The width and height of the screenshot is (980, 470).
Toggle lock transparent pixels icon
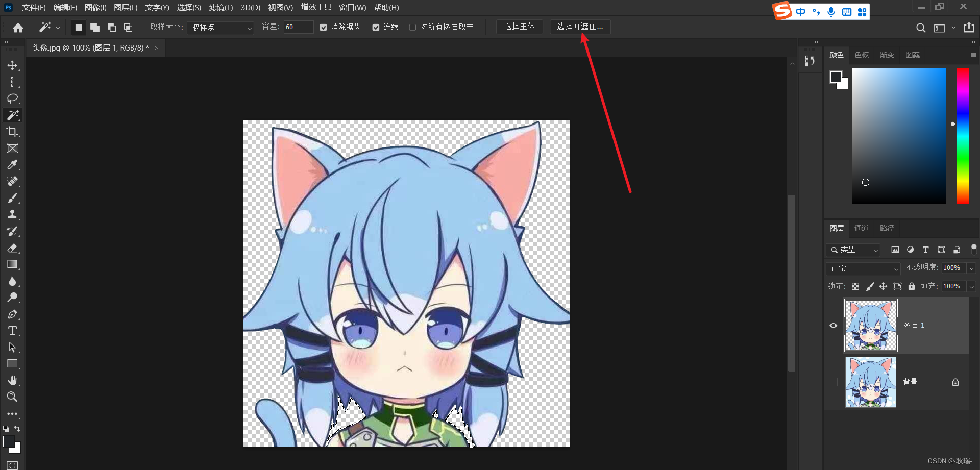[855, 286]
